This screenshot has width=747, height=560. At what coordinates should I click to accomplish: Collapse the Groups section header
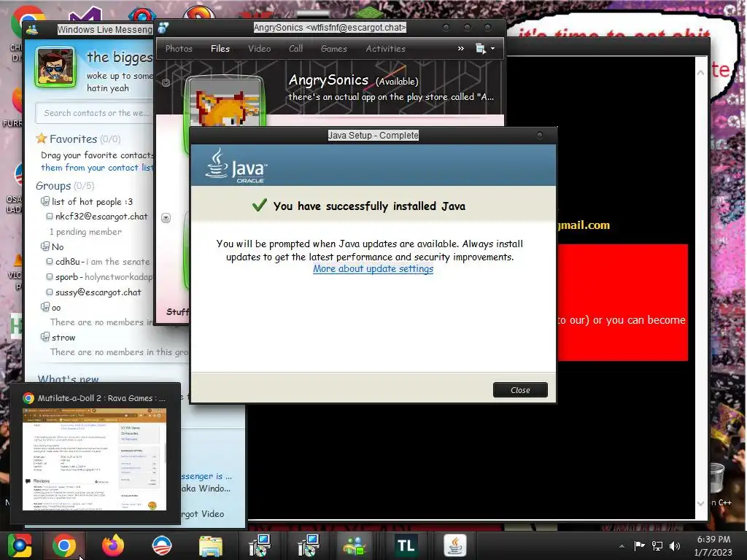(x=53, y=186)
